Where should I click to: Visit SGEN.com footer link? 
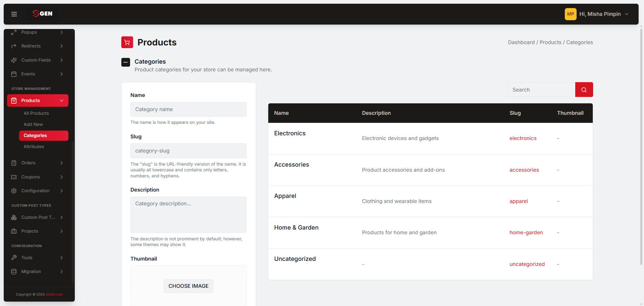(x=54, y=295)
